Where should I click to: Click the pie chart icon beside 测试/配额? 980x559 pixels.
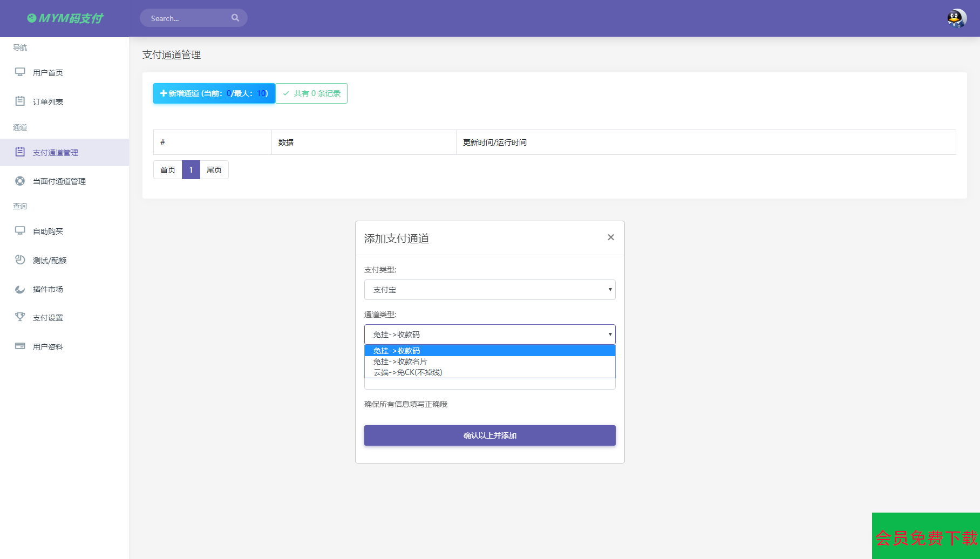(20, 260)
